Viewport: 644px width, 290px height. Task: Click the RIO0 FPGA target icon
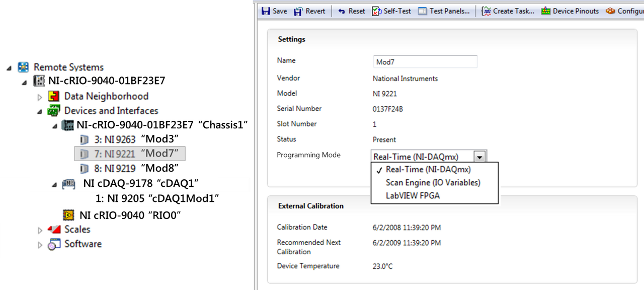[x=69, y=215]
